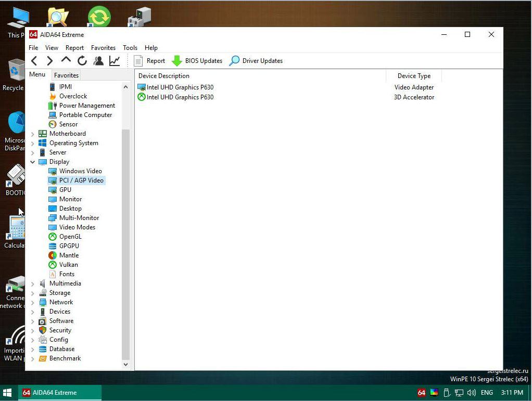Select Portable Computer in the tree
532x401 pixels.
[85, 115]
